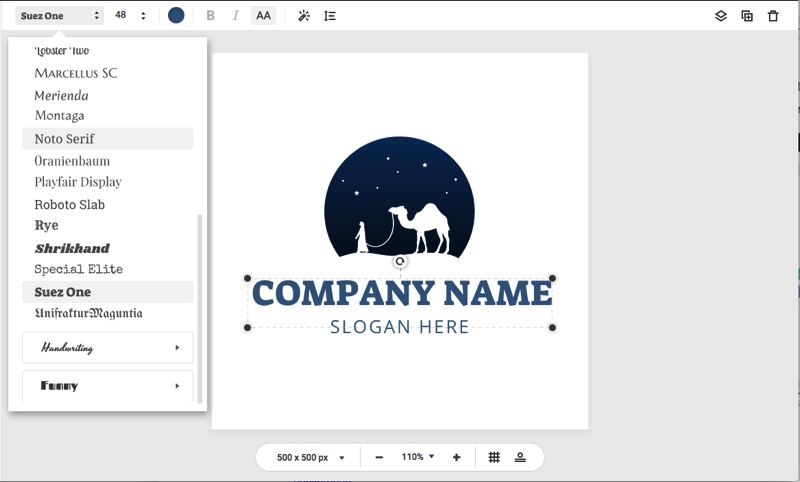Toggle italic formatting
The height and width of the screenshot is (482, 800).
point(236,16)
